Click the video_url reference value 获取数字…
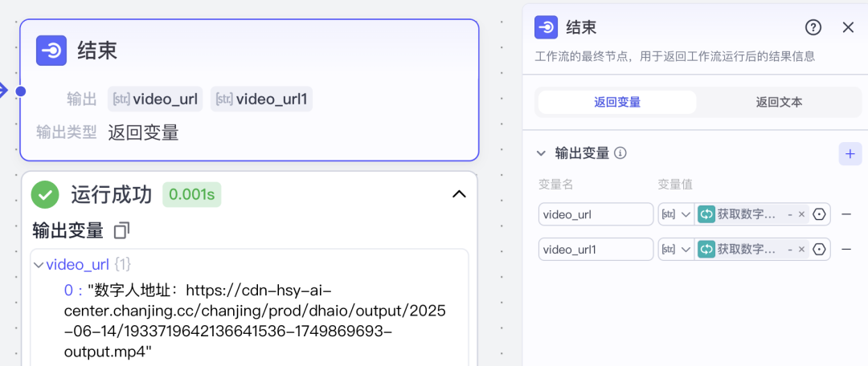This screenshot has width=868, height=366. (x=746, y=214)
